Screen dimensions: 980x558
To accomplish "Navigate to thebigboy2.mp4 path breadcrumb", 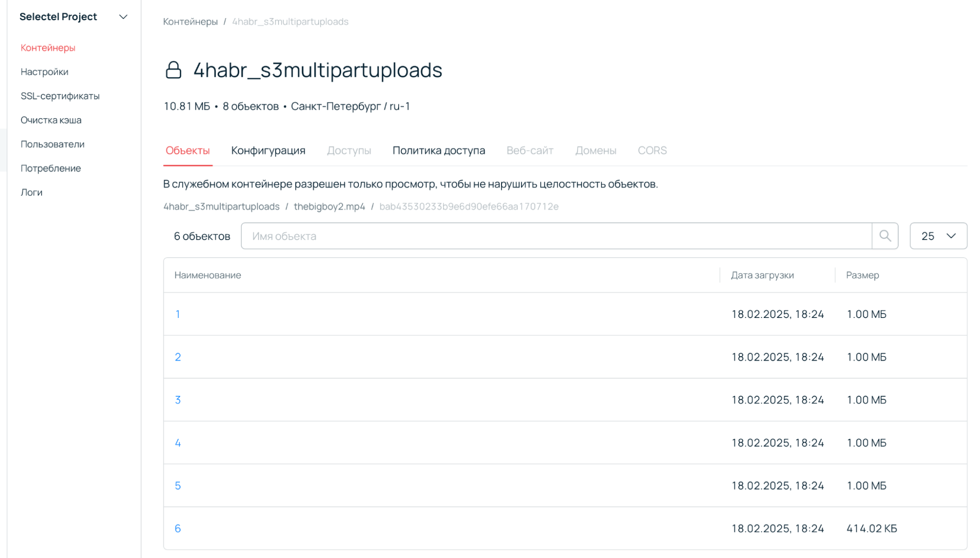I will (329, 206).
